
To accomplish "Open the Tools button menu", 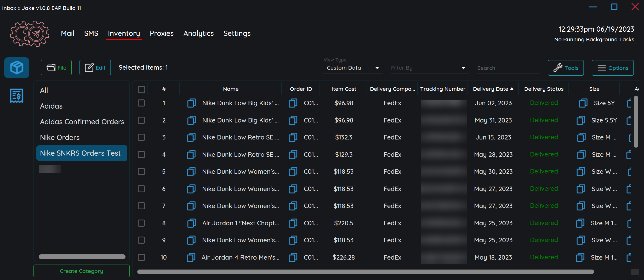I will [566, 68].
